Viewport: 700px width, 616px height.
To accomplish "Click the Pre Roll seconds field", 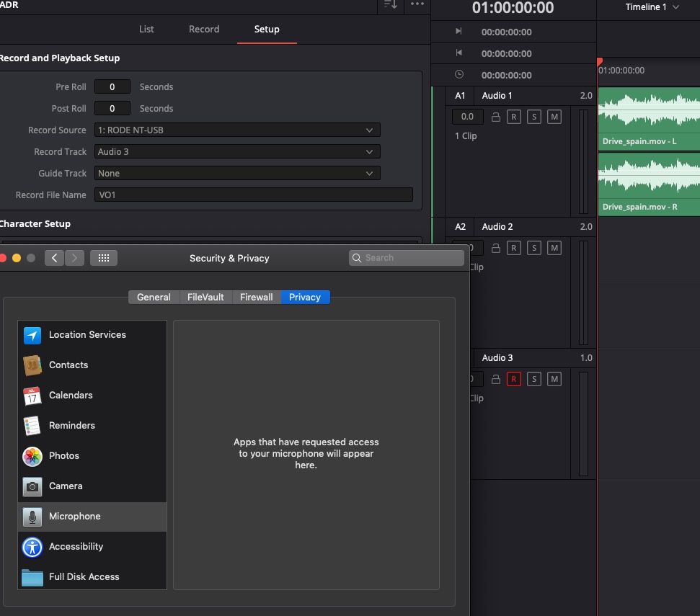I will coord(112,86).
